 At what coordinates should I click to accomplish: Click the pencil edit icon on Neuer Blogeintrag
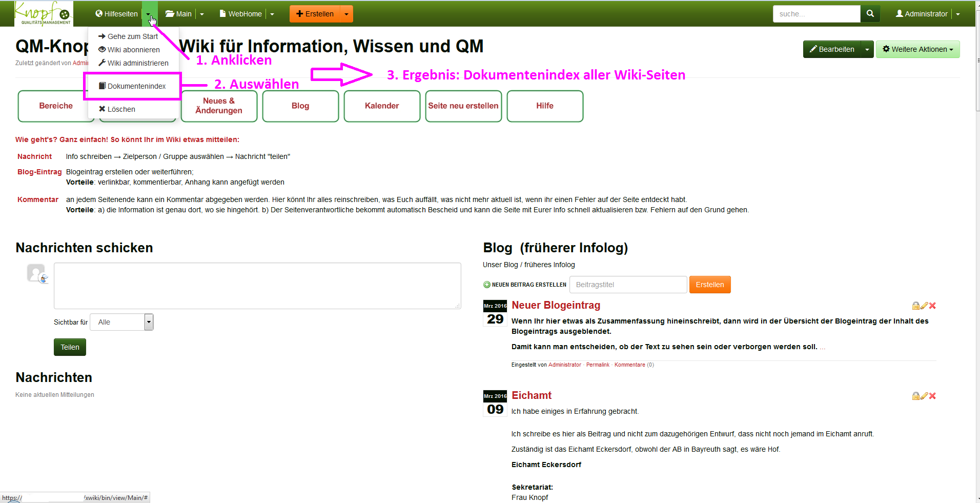click(x=924, y=306)
